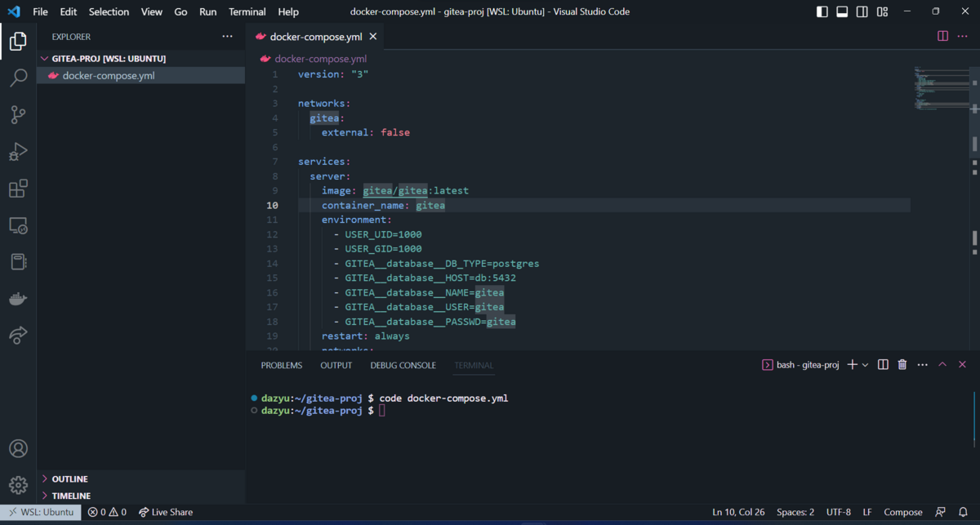Open errors and warnings count in status bar

click(x=108, y=512)
